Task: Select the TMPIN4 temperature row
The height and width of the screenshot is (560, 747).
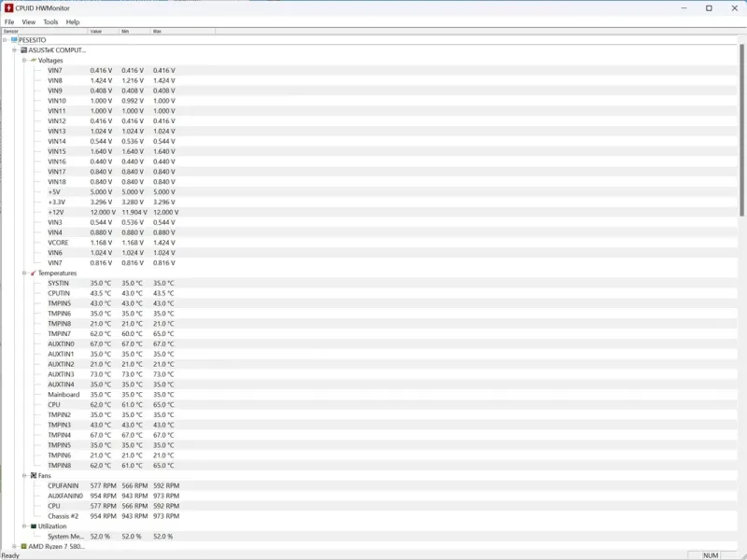Action: click(111, 435)
